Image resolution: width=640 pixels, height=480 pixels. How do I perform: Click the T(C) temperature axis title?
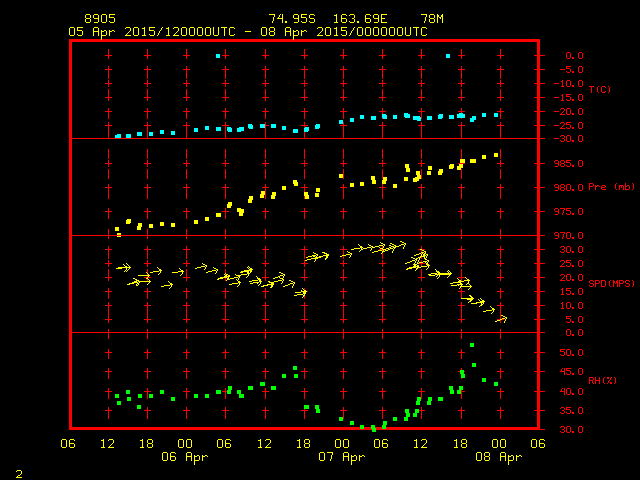pyautogui.click(x=600, y=89)
